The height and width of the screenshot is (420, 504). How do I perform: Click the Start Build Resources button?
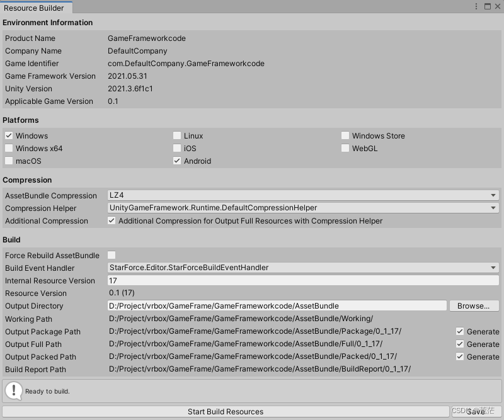[225, 411]
